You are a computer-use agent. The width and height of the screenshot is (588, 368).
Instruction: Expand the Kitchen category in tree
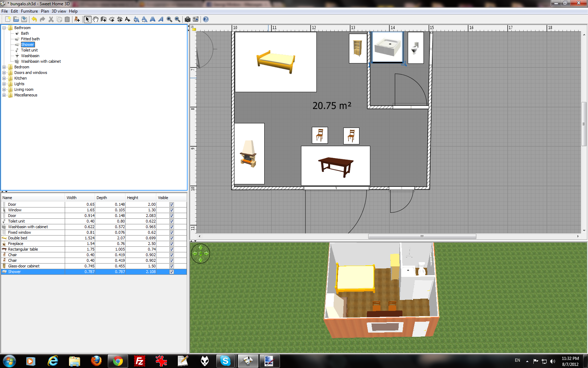[4, 78]
